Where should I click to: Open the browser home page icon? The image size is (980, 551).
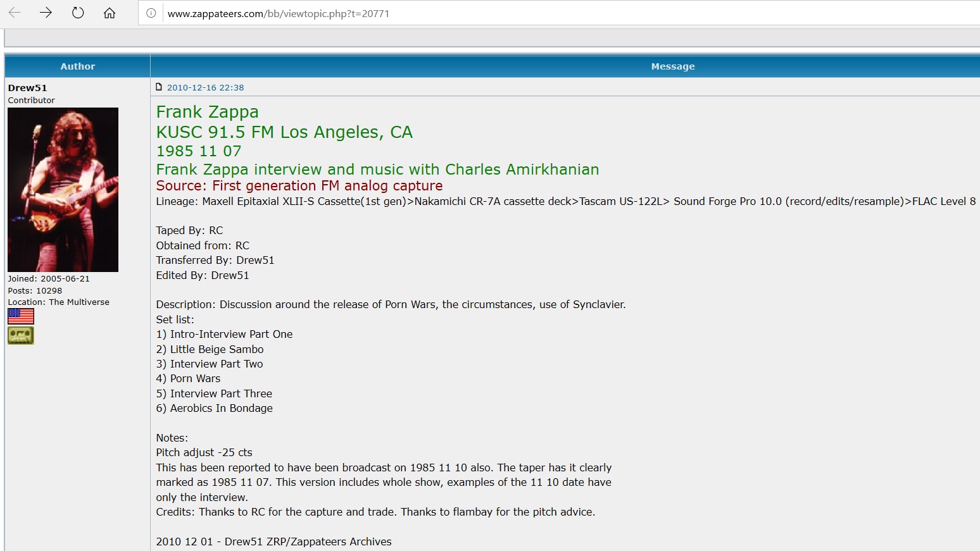110,13
